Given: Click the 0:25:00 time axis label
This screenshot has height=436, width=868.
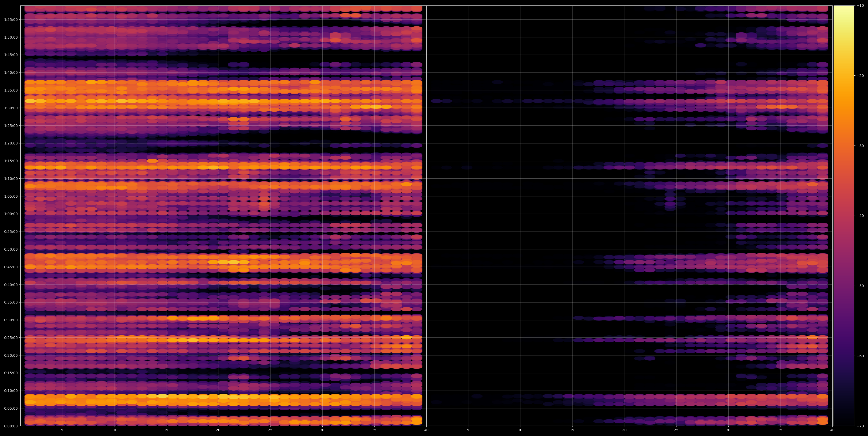Looking at the screenshot, I should click(x=11, y=337).
